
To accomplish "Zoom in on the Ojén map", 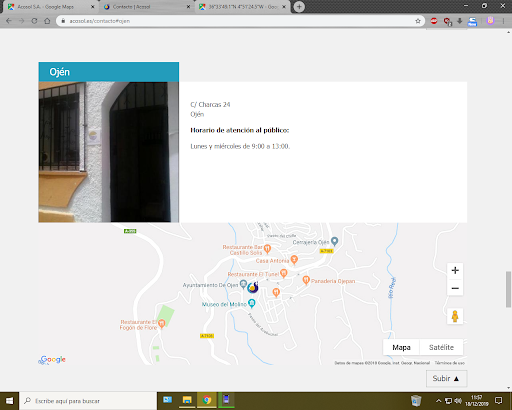I will 455,270.
